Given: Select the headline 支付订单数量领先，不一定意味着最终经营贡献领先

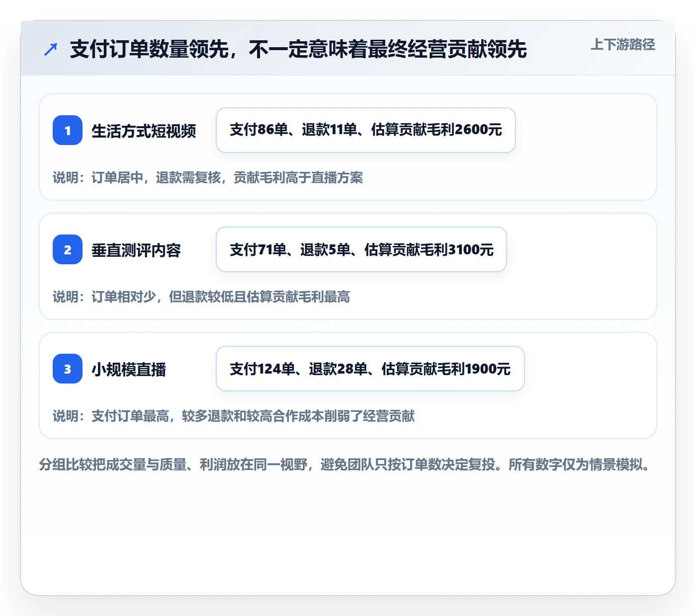Looking at the screenshot, I should pos(298,49).
